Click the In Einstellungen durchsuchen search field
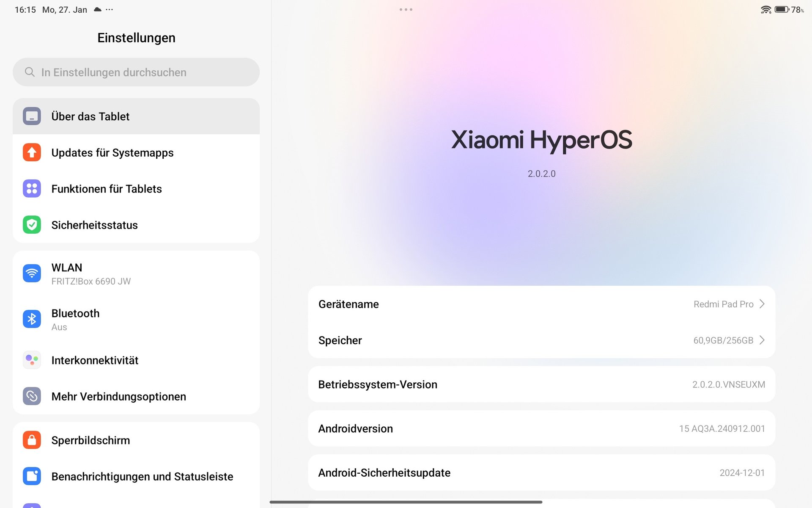This screenshot has height=508, width=812. click(x=136, y=72)
